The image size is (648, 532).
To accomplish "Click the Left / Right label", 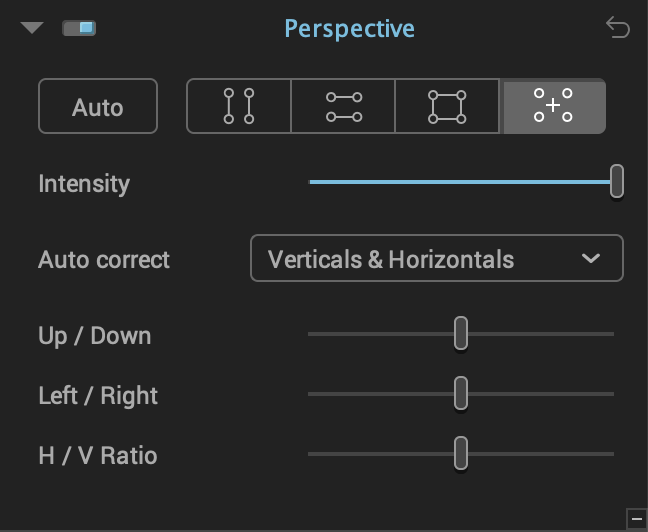I will coord(98,396).
